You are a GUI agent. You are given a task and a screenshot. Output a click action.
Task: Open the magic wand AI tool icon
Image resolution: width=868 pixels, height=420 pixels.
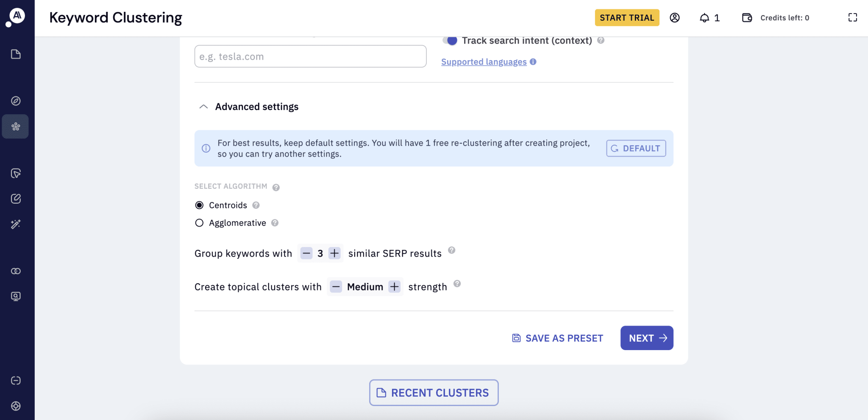[x=16, y=224]
